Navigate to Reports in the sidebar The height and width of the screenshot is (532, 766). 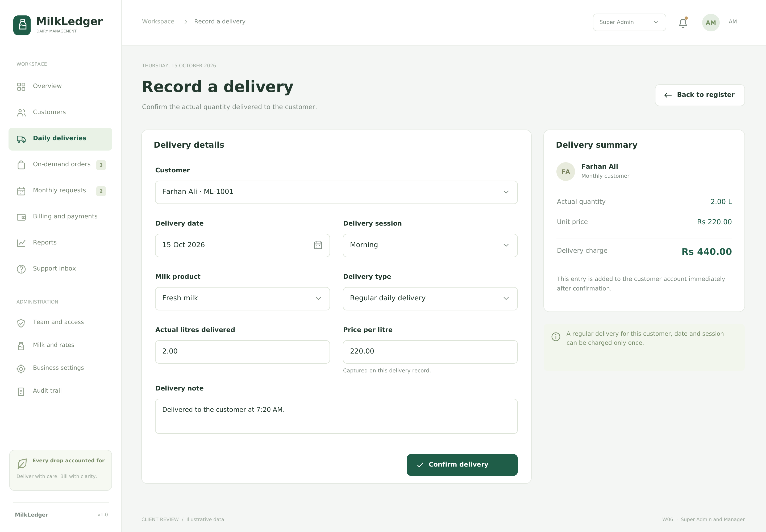pyautogui.click(x=60, y=243)
